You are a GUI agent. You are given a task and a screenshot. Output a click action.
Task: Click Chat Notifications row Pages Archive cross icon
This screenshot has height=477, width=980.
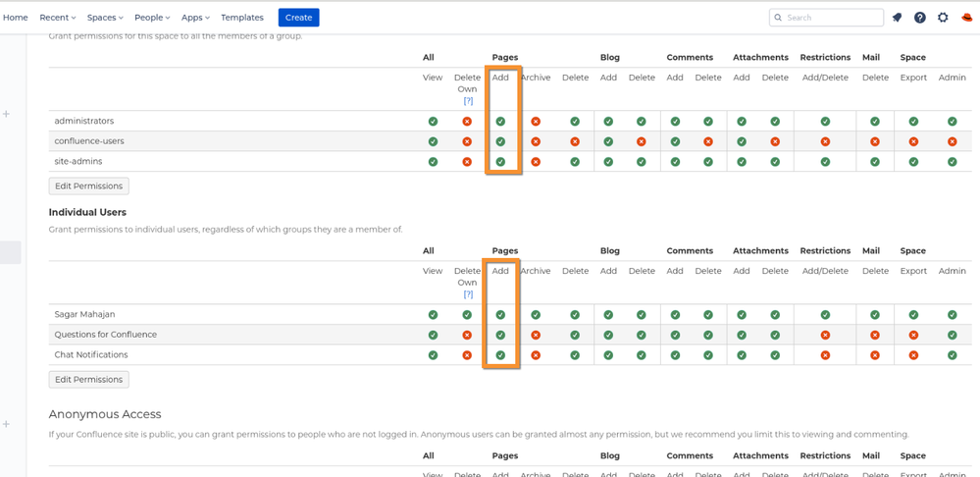point(536,355)
